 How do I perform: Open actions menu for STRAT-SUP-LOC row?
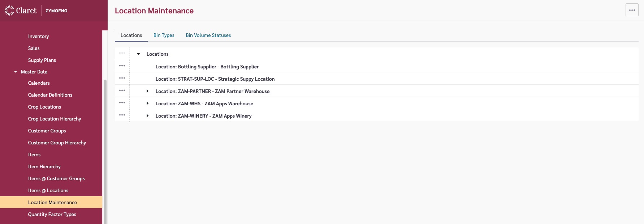(x=122, y=79)
